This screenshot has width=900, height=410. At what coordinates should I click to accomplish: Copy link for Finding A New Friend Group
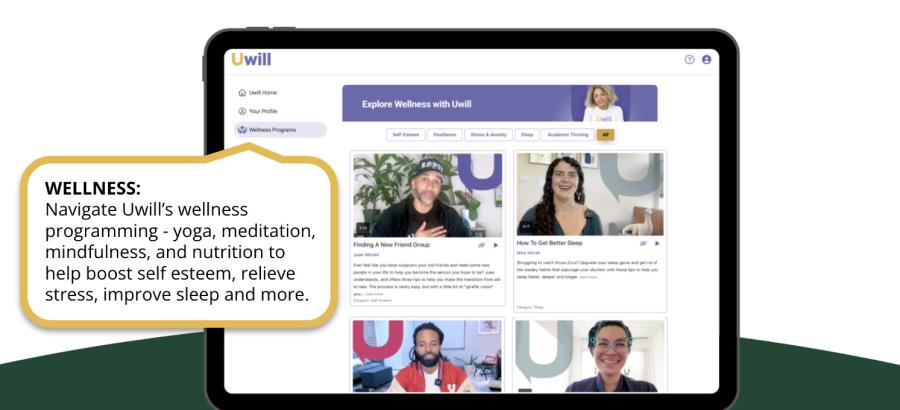482,245
